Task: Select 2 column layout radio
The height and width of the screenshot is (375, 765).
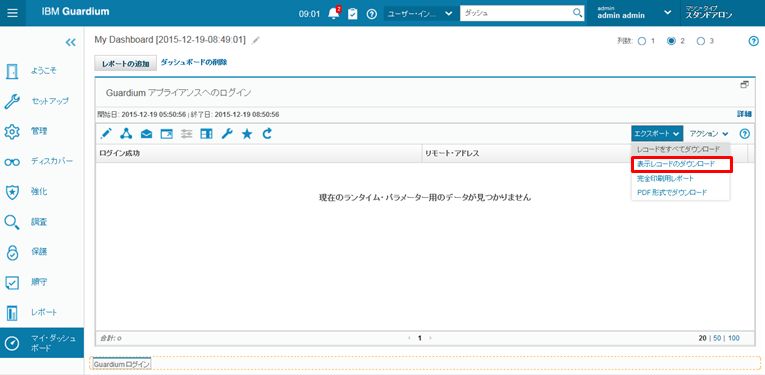Action: coord(671,41)
